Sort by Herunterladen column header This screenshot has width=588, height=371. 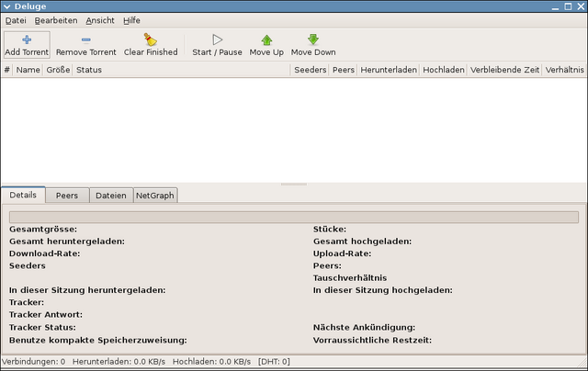click(389, 70)
